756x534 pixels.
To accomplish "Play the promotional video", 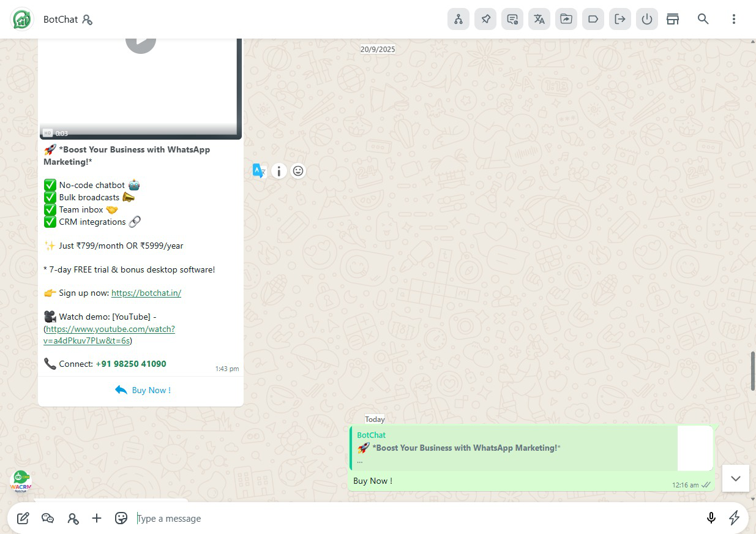I will pyautogui.click(x=141, y=38).
